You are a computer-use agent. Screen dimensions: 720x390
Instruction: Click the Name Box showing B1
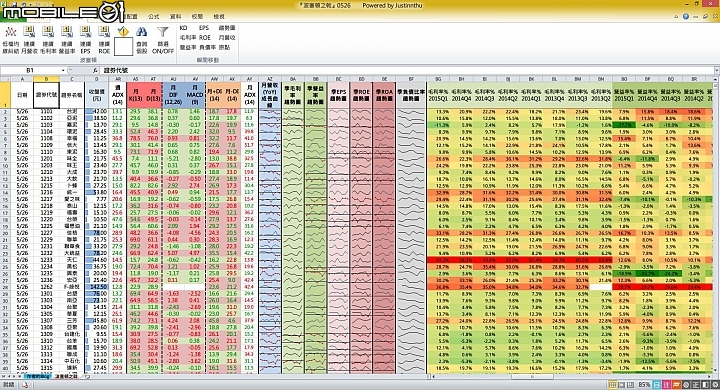tap(30, 70)
